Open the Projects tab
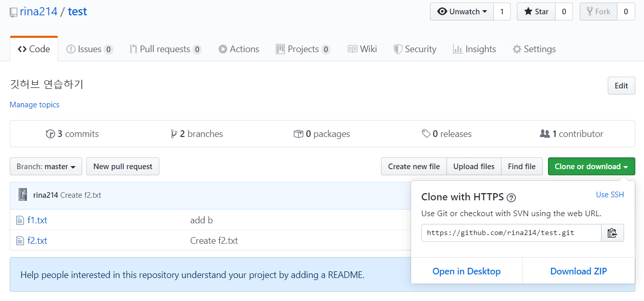The image size is (644, 301). click(x=303, y=49)
